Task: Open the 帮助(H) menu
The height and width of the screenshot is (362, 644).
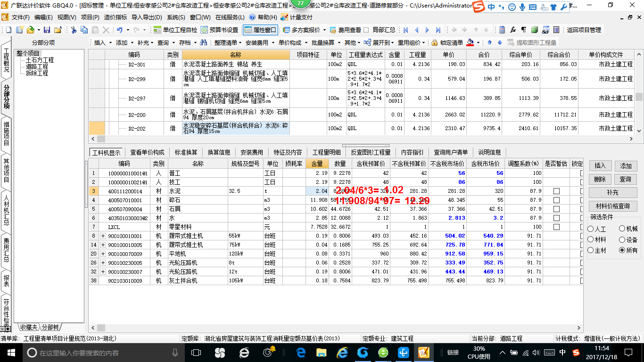Action: [263, 17]
